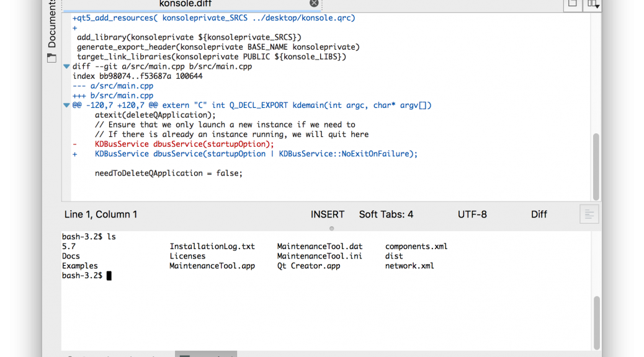Open the Diff syntax highlighting menu
The image size is (644, 357).
(539, 214)
